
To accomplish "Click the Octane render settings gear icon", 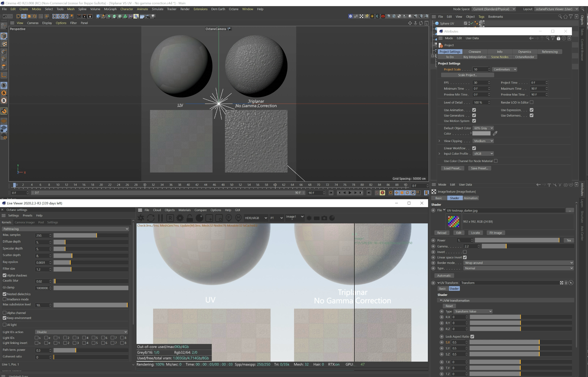I will 180,218.
